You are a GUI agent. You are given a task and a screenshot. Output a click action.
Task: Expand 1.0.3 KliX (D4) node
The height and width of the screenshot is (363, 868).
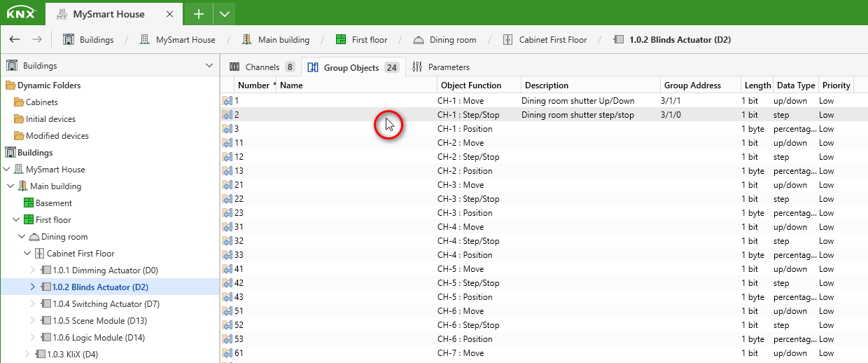27,355
